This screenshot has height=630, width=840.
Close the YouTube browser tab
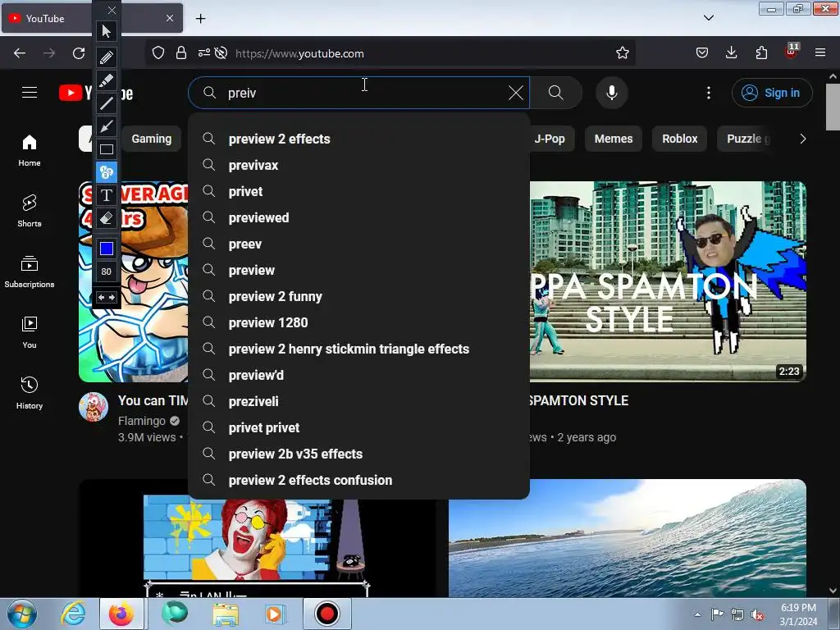pos(169,18)
